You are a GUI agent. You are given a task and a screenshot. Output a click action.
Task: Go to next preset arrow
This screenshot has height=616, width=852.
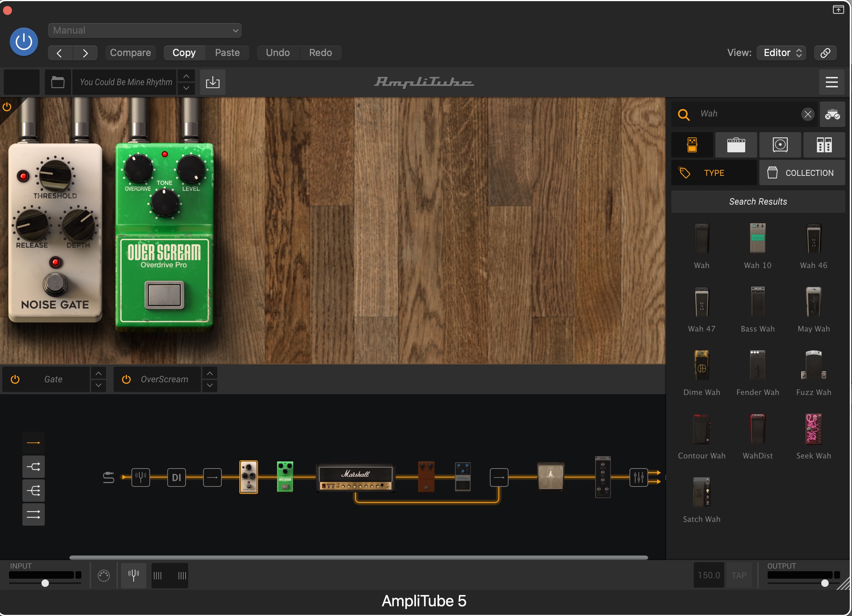(x=85, y=53)
